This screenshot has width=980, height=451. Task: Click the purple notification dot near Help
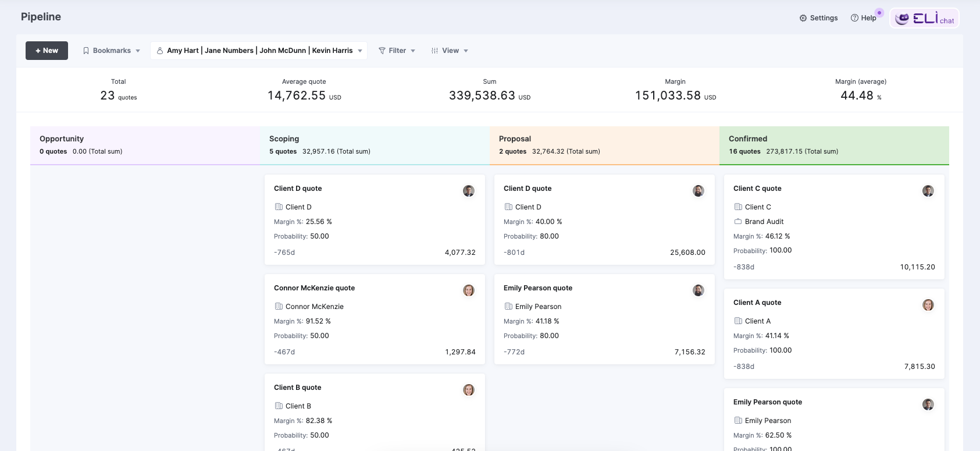(879, 12)
